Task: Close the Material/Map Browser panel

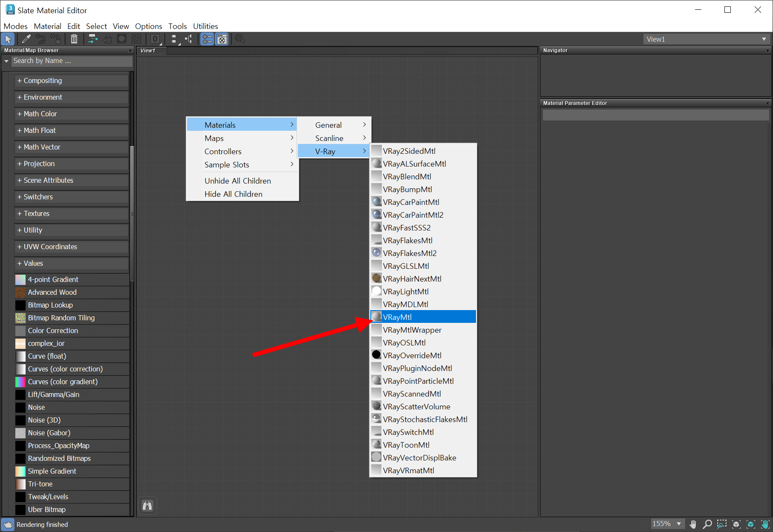Action: tap(130, 51)
